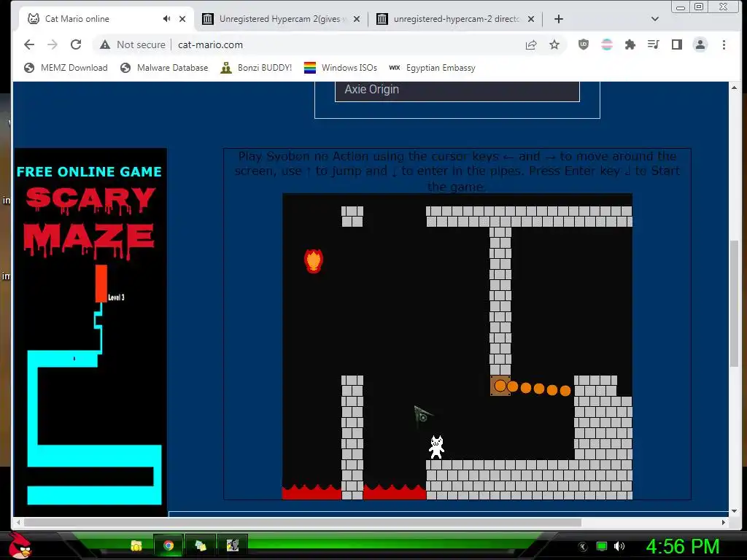The image size is (747, 560).
Task: Open the system volume tray icon
Action: pyautogui.click(x=619, y=546)
